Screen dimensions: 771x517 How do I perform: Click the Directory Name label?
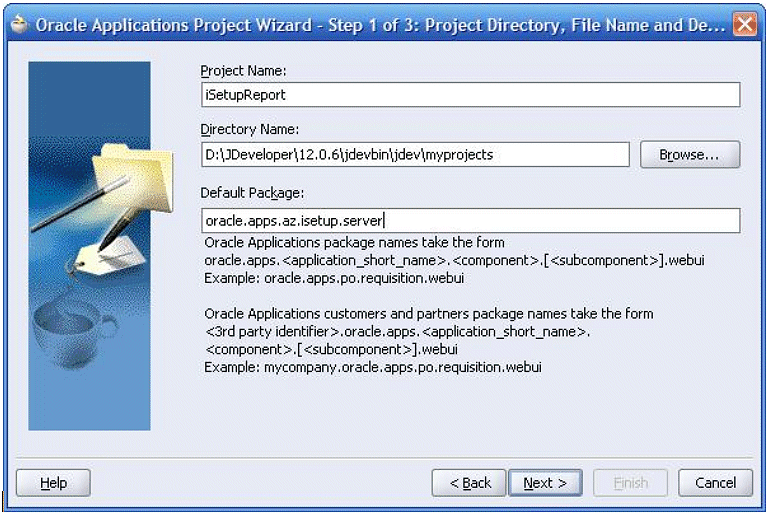coord(250,129)
